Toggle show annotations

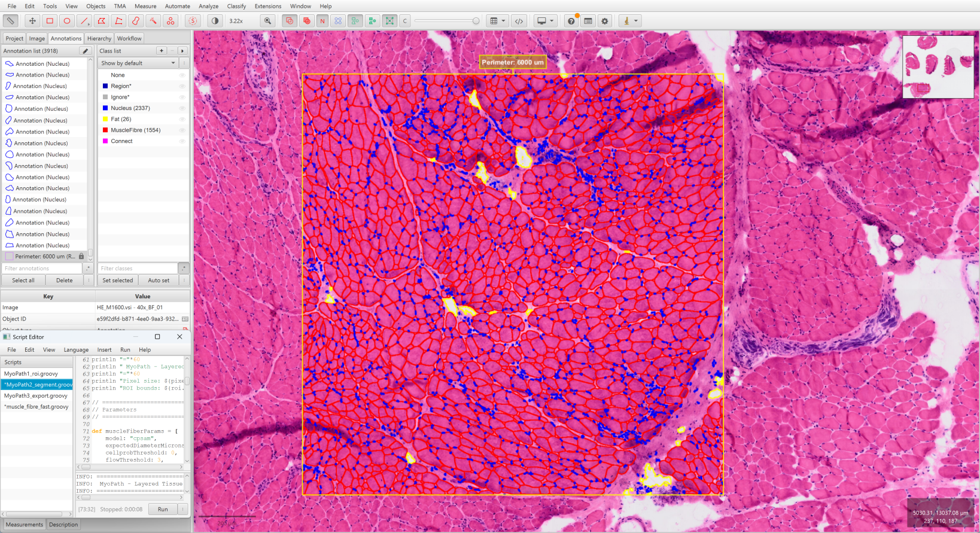[x=290, y=21]
